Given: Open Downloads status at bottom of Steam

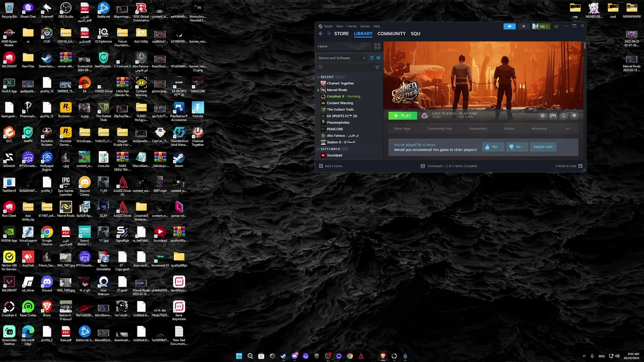Looking at the screenshot, I should pyautogui.click(x=449, y=166).
